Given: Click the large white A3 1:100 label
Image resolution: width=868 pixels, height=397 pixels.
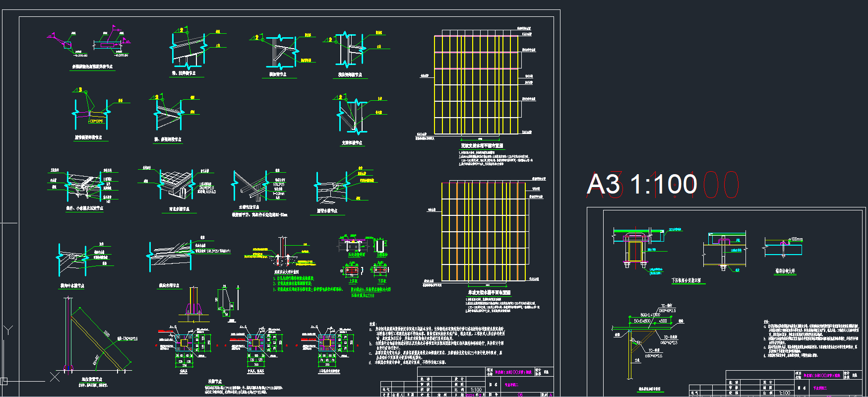Looking at the screenshot, I should tap(642, 184).
